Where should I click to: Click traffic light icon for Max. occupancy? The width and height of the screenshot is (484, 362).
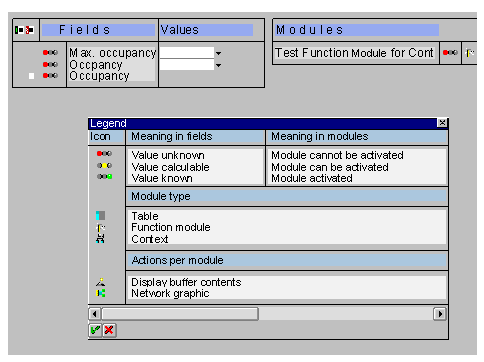50,53
